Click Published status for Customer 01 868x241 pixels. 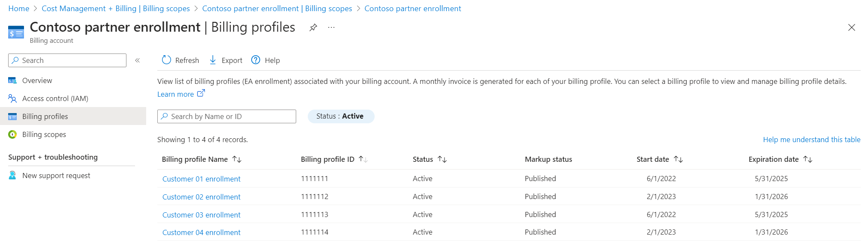point(540,179)
